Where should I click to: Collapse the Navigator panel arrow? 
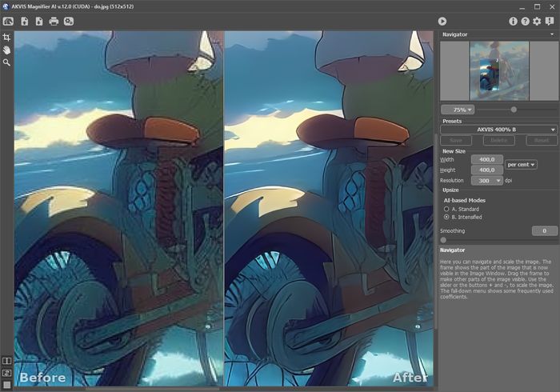pyautogui.click(x=552, y=34)
